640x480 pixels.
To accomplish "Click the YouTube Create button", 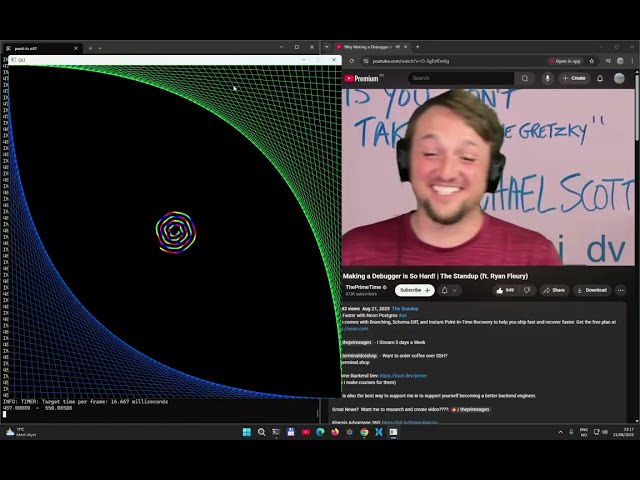I will point(574,78).
